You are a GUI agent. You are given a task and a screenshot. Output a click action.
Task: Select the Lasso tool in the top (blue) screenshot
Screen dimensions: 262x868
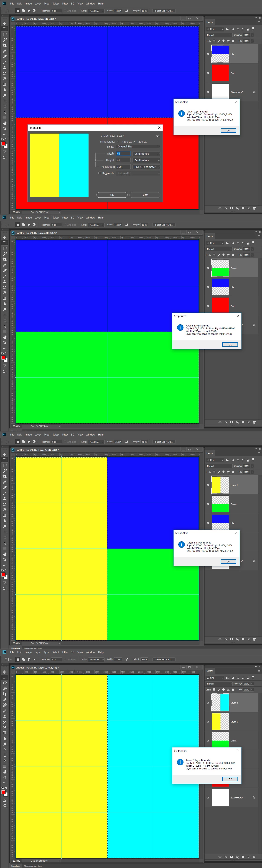pyautogui.click(x=5, y=34)
